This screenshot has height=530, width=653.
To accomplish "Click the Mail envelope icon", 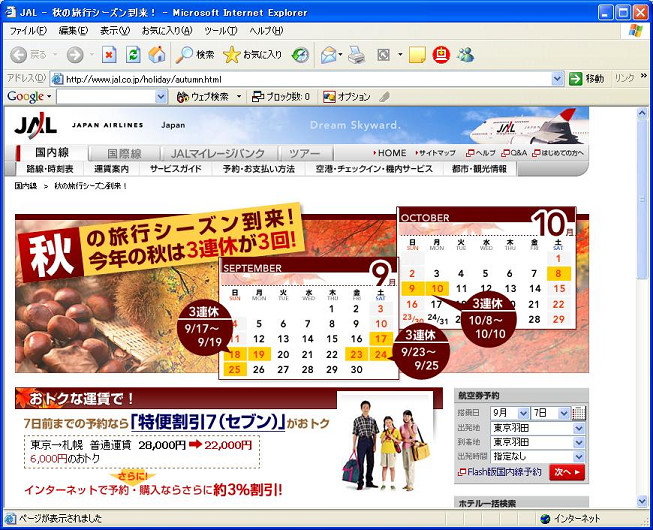I will pyautogui.click(x=329, y=55).
